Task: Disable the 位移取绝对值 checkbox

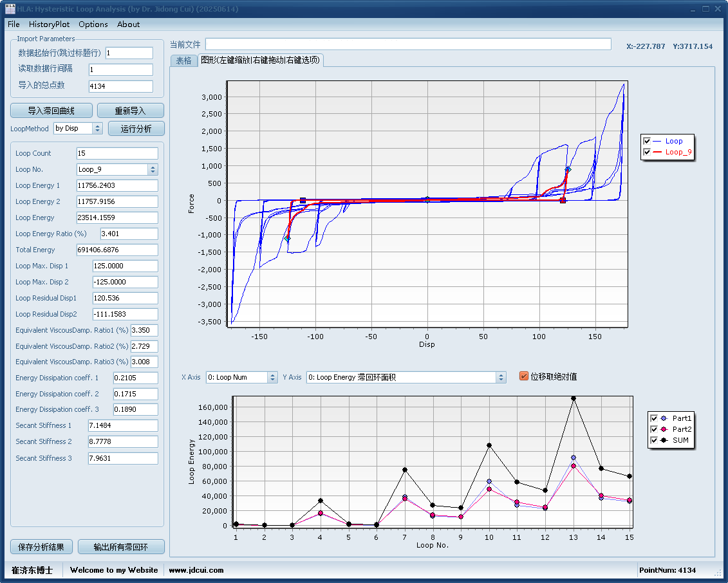Action: click(524, 376)
